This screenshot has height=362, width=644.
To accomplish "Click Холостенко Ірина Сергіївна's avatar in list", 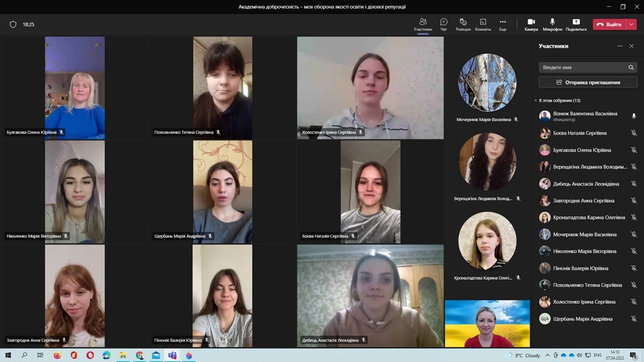I will [545, 302].
